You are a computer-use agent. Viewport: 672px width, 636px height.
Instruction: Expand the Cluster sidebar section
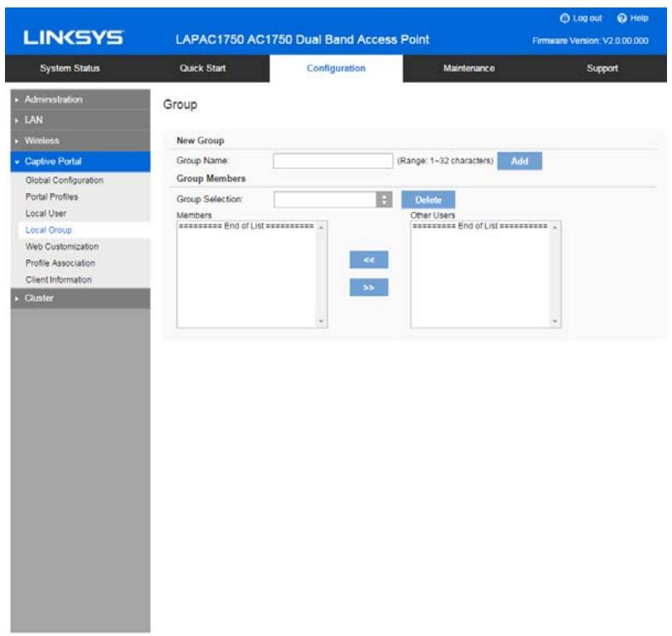pos(80,298)
